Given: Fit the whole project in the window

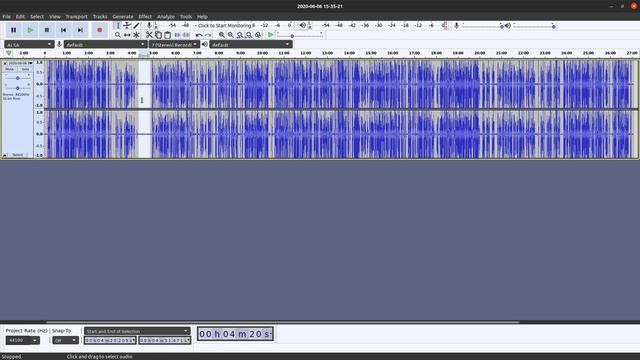Looking at the screenshot, I should [x=249, y=35].
